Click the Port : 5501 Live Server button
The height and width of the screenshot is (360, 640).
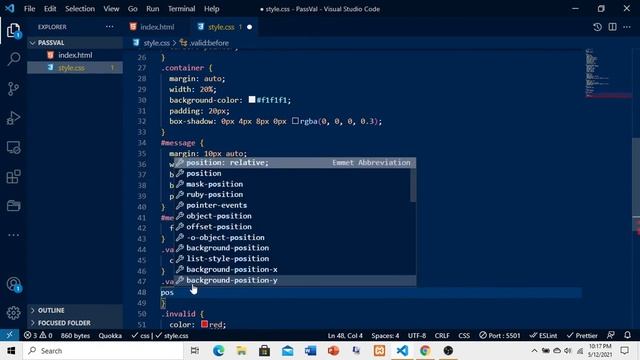point(500,336)
